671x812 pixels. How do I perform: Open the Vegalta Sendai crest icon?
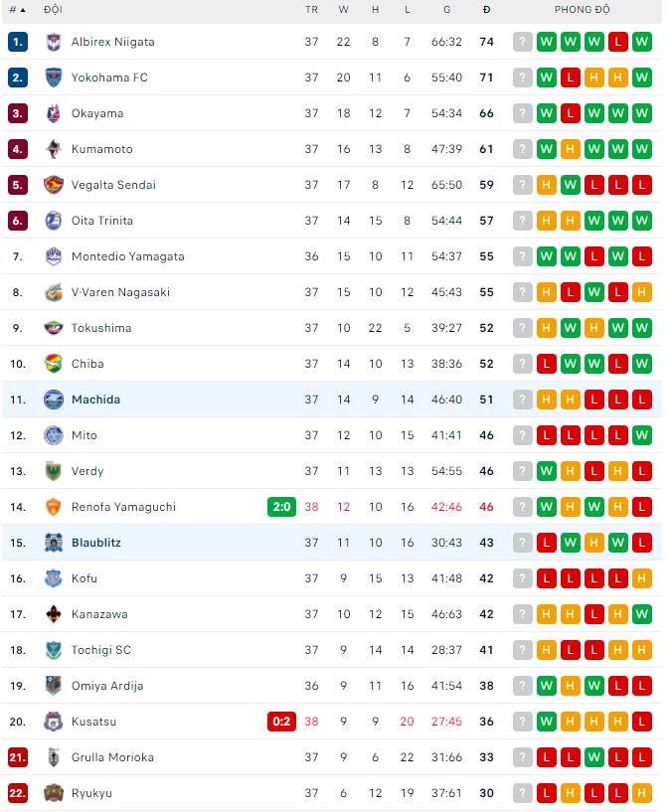tap(54, 185)
